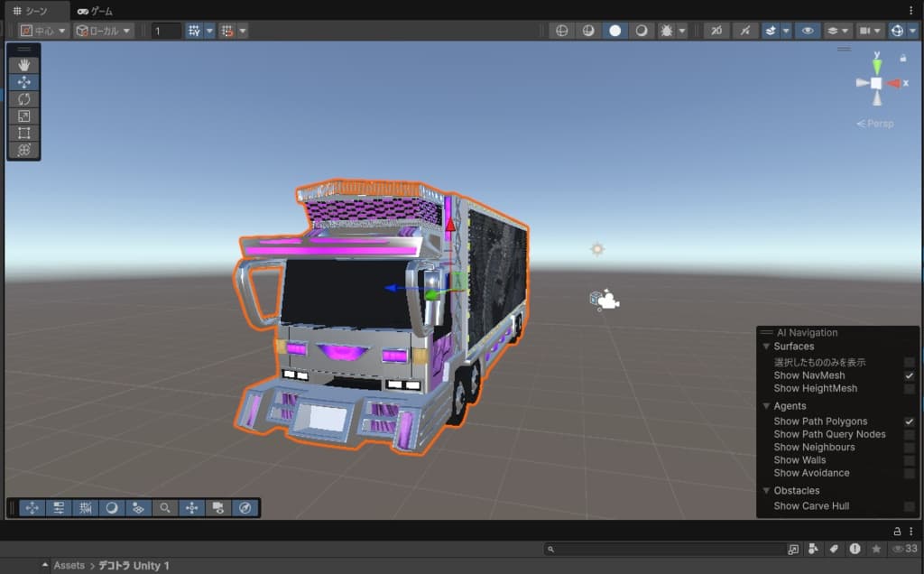The height and width of the screenshot is (574, 924).
Task: Select the シーン tab
Action: (35, 11)
